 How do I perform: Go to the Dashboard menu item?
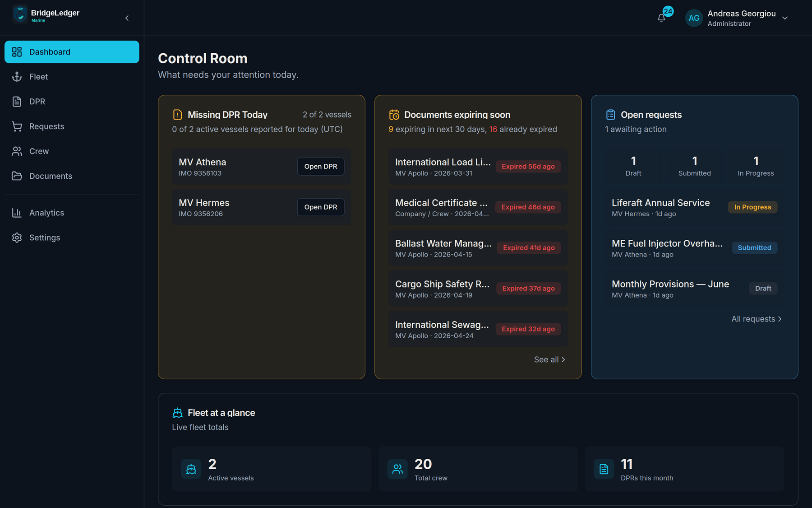pyautogui.click(x=72, y=52)
